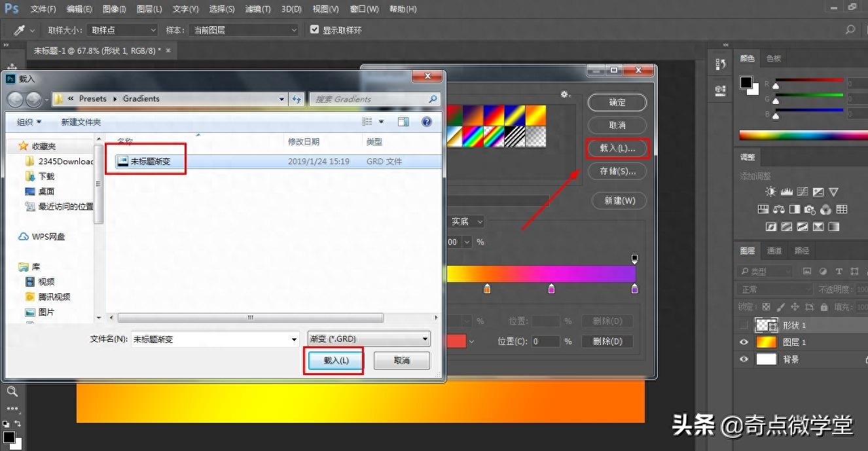The width and height of the screenshot is (868, 451).
Task: Click the 存储(S)... button
Action: coord(617,171)
